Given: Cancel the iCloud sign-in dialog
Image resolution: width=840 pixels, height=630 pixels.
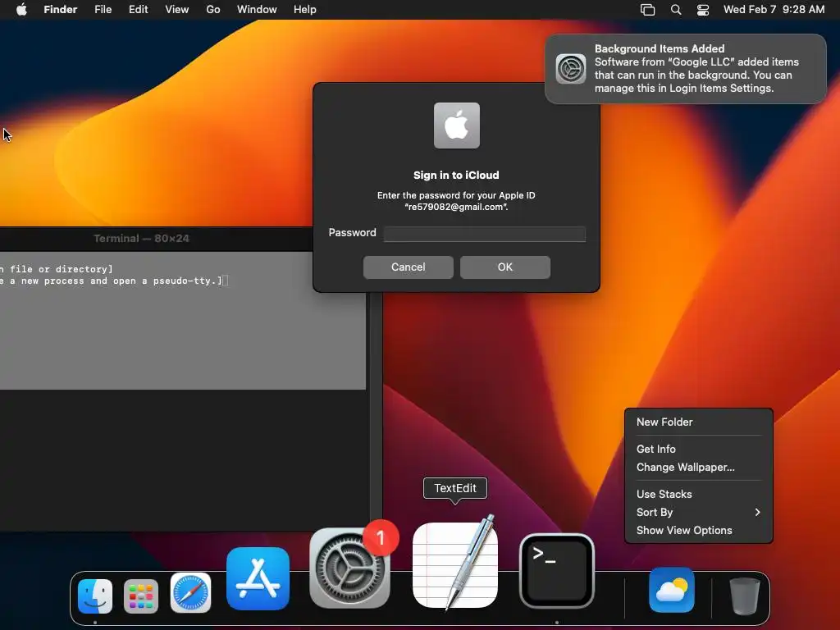Looking at the screenshot, I should [x=409, y=267].
